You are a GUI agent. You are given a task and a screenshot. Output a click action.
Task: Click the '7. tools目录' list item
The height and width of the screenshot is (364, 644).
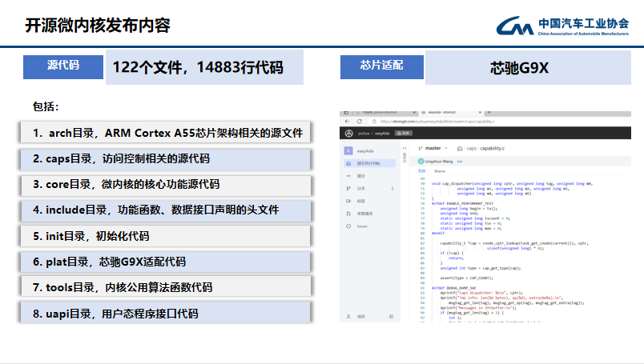click(165, 287)
